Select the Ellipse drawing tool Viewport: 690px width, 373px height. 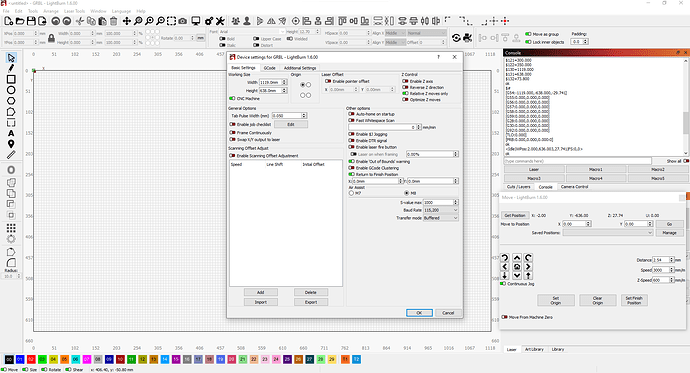point(11,90)
